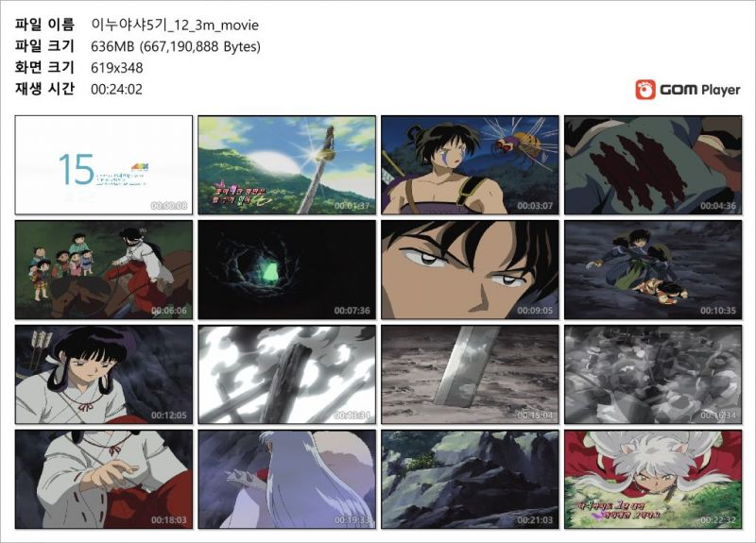The height and width of the screenshot is (543, 756).
Task: Open the dark glowing cave thumbnail at 00:07:36
Action: [x=287, y=270]
